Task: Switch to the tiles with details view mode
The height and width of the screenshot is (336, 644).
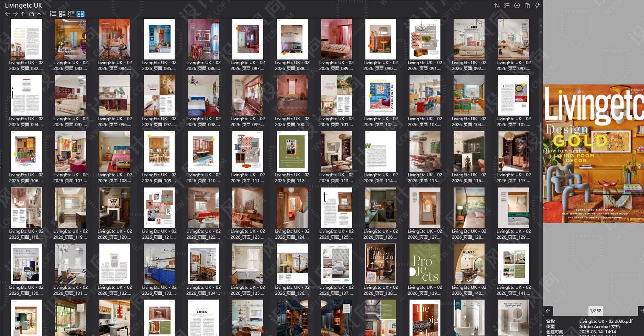Action: click(x=62, y=14)
